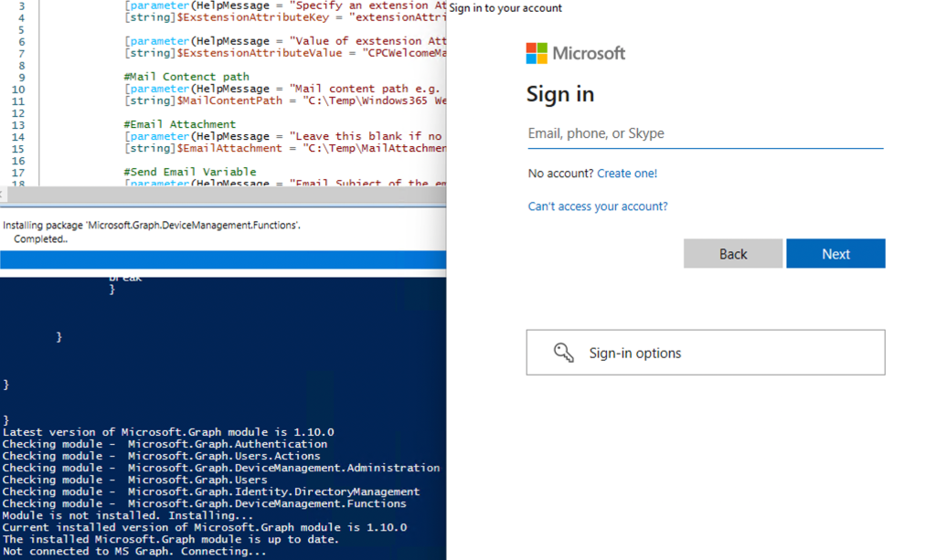Click line number 13 in the editor
936x560 pixels.
click(x=18, y=125)
